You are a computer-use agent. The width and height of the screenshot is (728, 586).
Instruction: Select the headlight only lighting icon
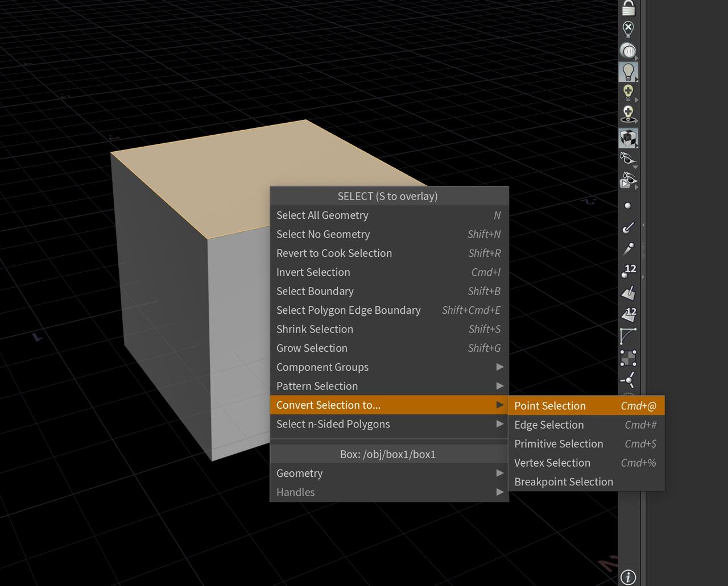click(x=628, y=51)
